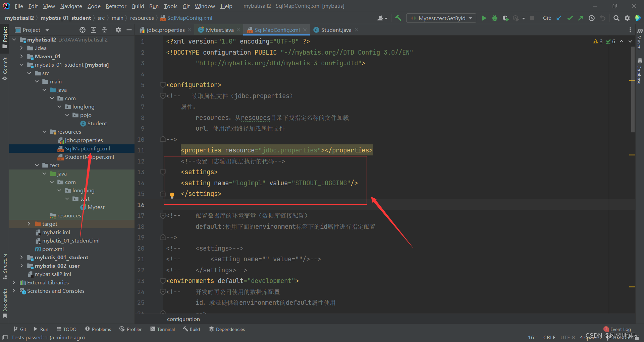This screenshot has width=644, height=342.
Task: Push commits with green arrow icon
Action: 581,18
